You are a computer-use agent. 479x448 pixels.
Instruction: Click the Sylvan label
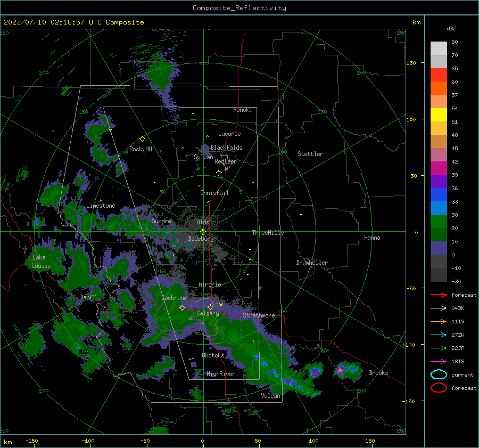pos(203,157)
